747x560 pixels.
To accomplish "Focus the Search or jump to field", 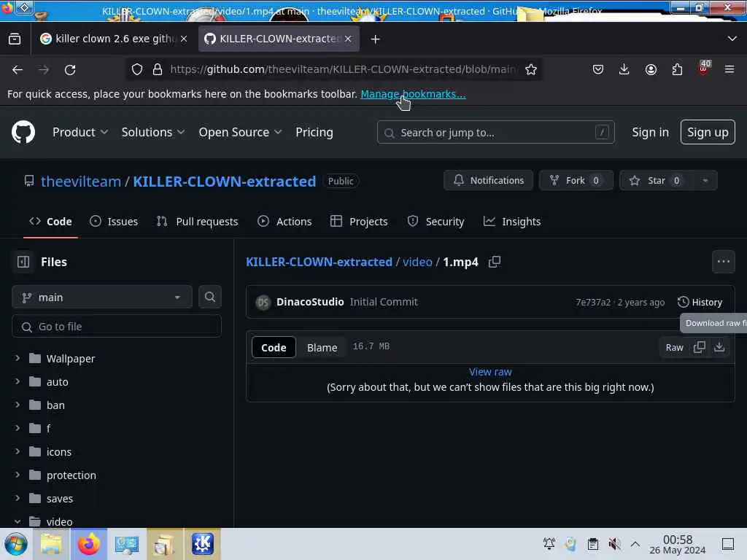I will (x=495, y=132).
